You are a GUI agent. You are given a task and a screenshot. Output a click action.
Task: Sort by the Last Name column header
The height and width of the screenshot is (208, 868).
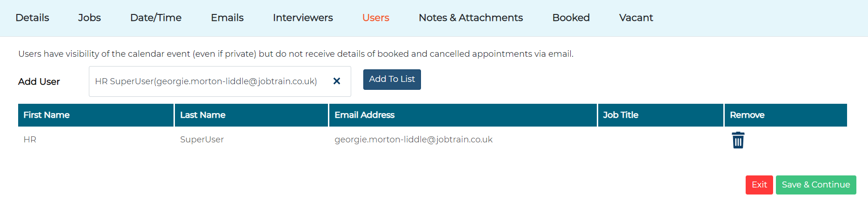point(251,115)
